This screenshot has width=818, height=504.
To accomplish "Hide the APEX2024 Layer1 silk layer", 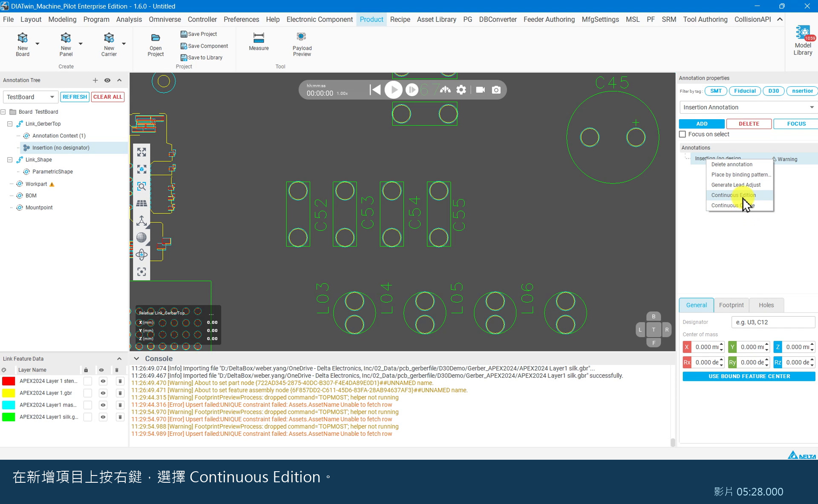I will (103, 417).
